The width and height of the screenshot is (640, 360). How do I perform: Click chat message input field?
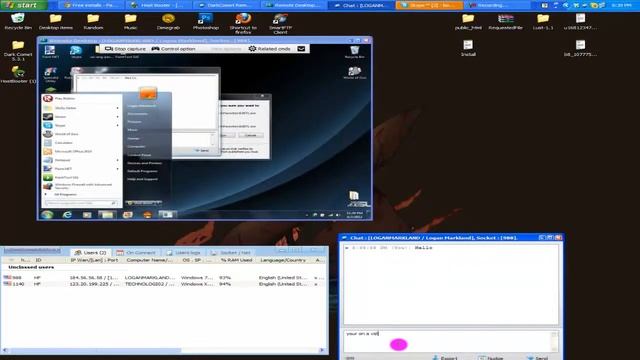(448, 341)
